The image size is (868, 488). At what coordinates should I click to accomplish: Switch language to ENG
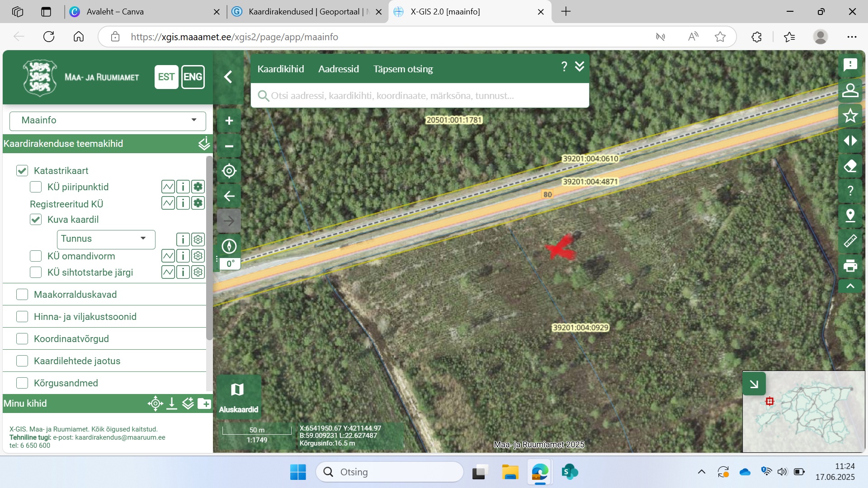point(193,77)
